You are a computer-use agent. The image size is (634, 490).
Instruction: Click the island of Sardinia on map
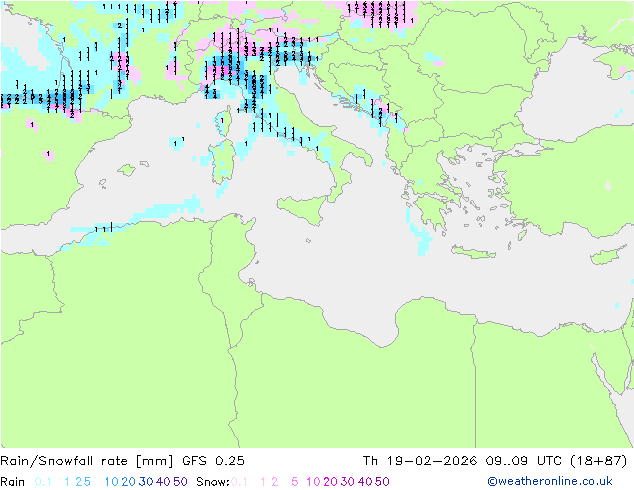[222, 162]
